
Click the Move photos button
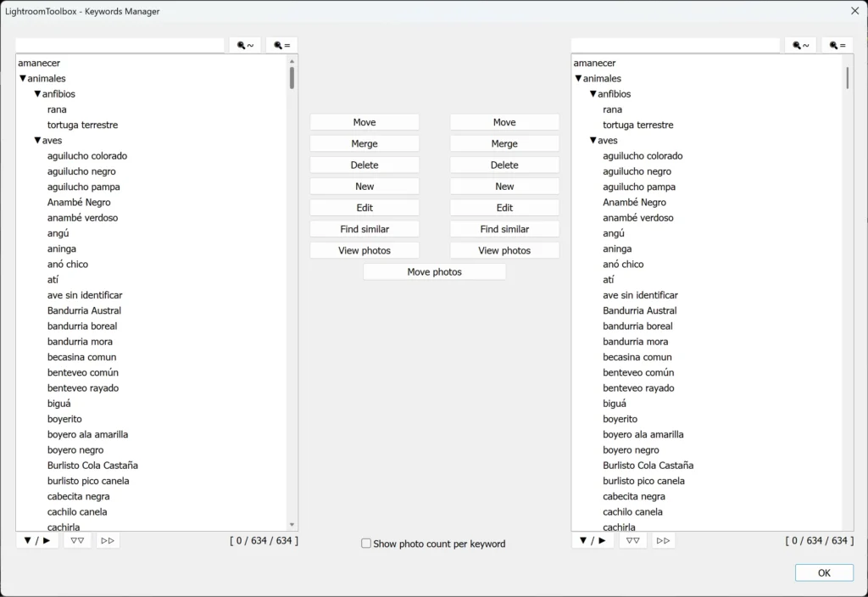coord(435,272)
